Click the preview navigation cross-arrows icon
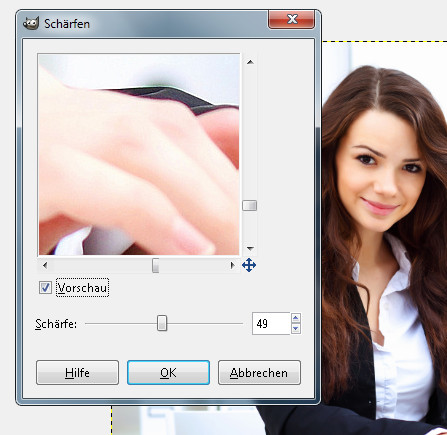 point(249,266)
